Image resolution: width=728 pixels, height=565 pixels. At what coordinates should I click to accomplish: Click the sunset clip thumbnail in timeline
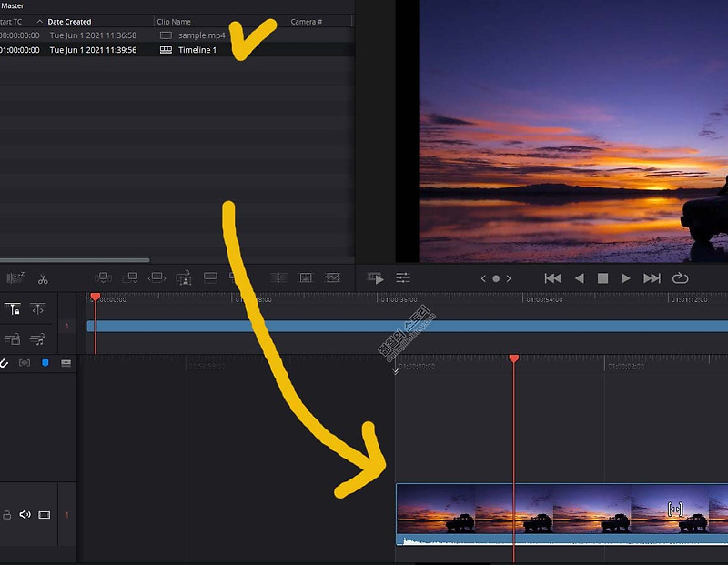(561, 514)
